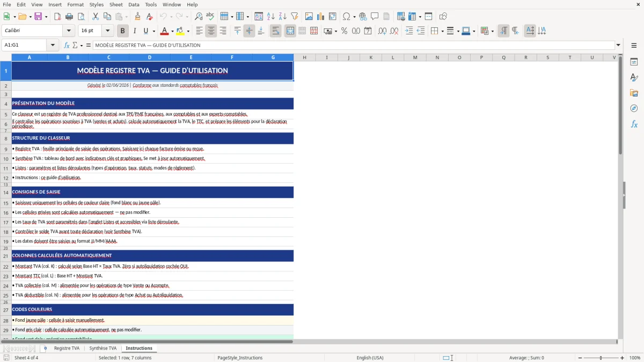
Task: Click the Sort Descending icon
Action: pos(282,17)
